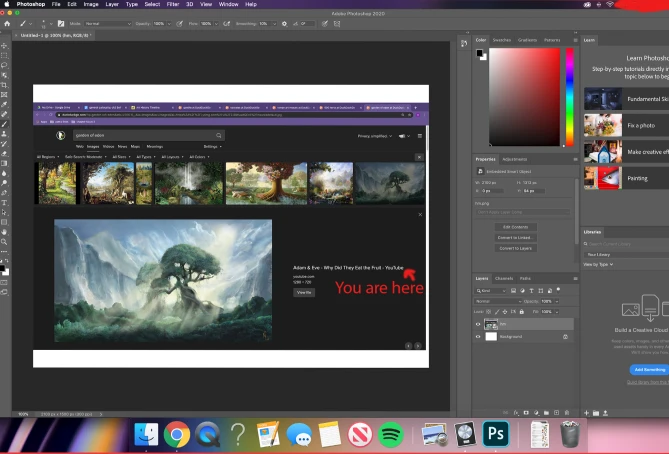Open smoothing options gear icon

click(x=285, y=24)
